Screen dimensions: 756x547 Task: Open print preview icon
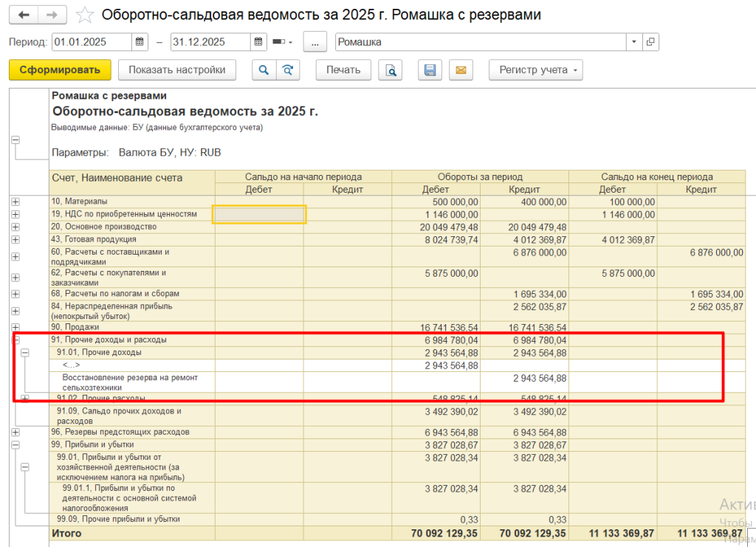pos(391,70)
